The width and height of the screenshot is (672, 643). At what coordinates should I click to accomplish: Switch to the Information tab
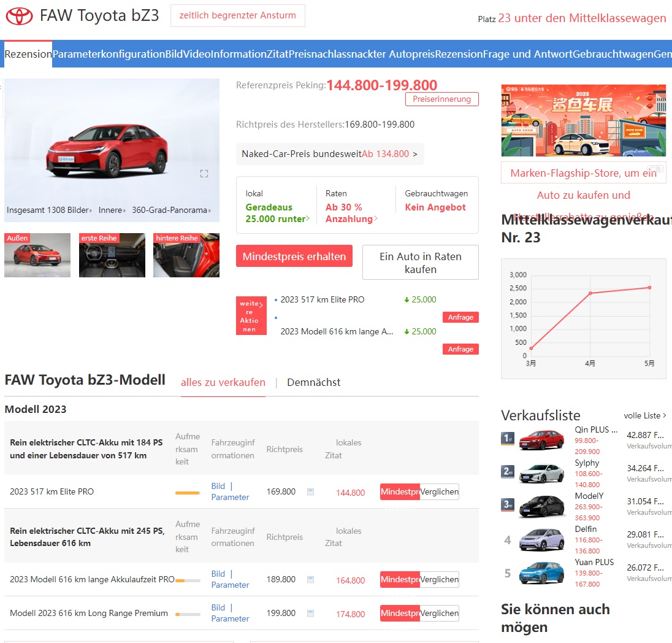click(x=239, y=54)
